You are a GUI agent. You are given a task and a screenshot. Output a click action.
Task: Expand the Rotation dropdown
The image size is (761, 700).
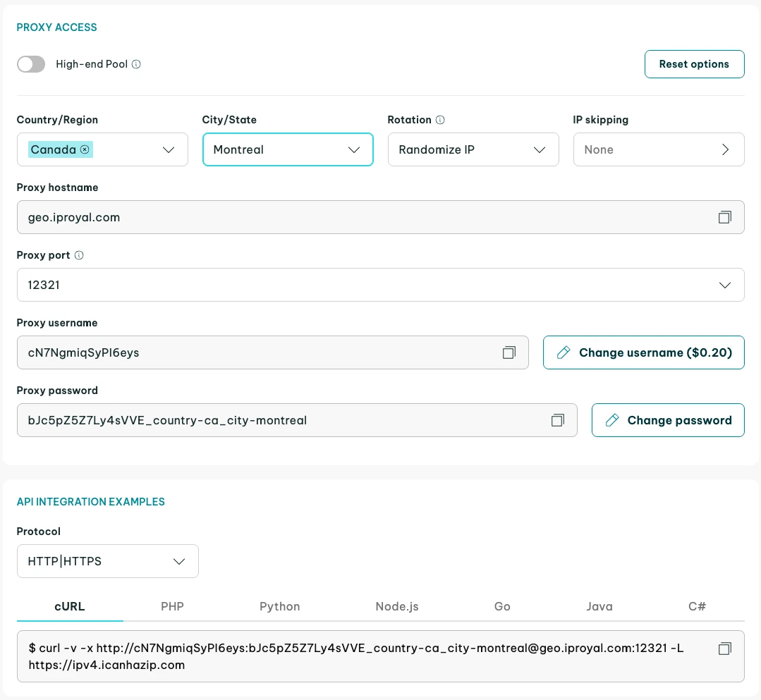473,149
